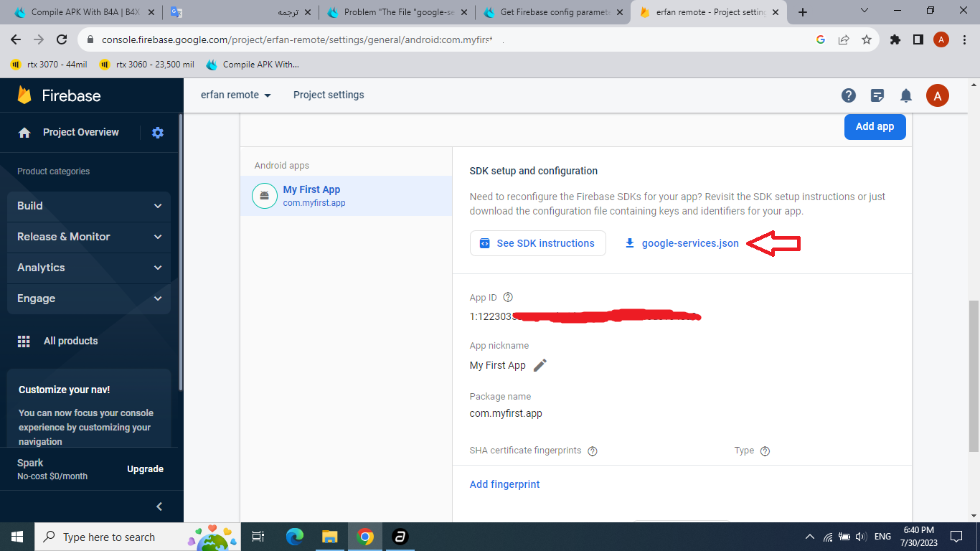Reload the page
Screen dimensions: 980x551
[x=62, y=40]
